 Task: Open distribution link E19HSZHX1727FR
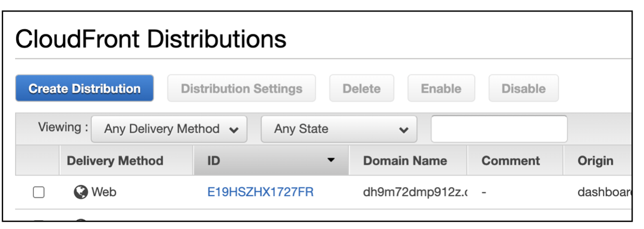[x=260, y=192]
